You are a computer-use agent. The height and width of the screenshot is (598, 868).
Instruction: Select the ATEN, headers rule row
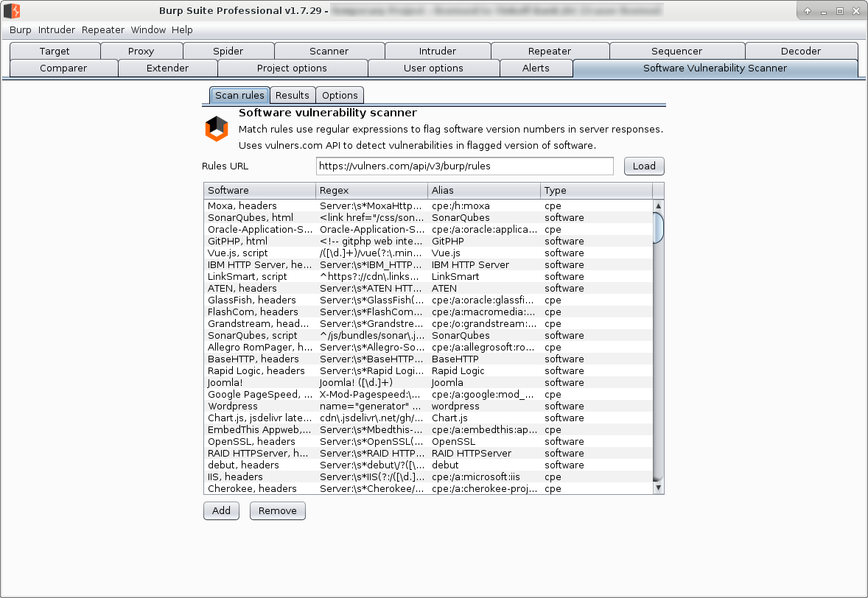(x=428, y=288)
